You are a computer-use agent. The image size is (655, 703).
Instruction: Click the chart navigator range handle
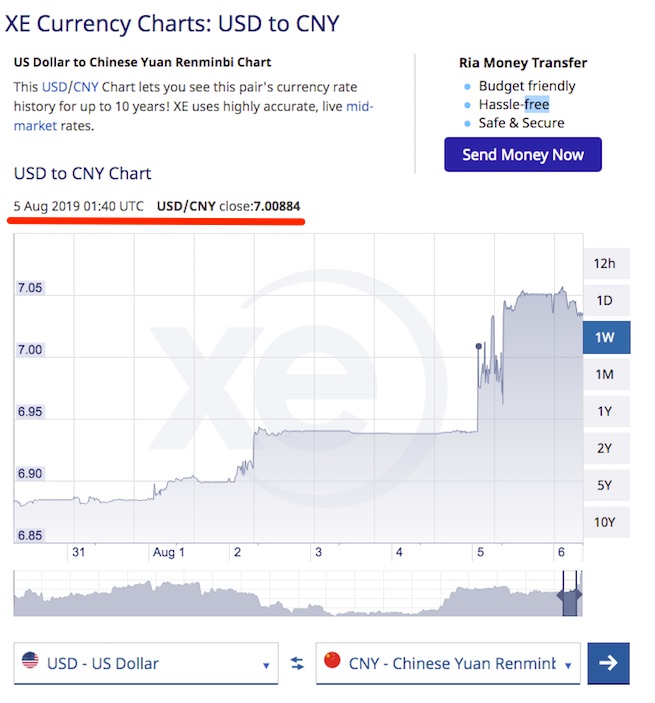coord(571,597)
